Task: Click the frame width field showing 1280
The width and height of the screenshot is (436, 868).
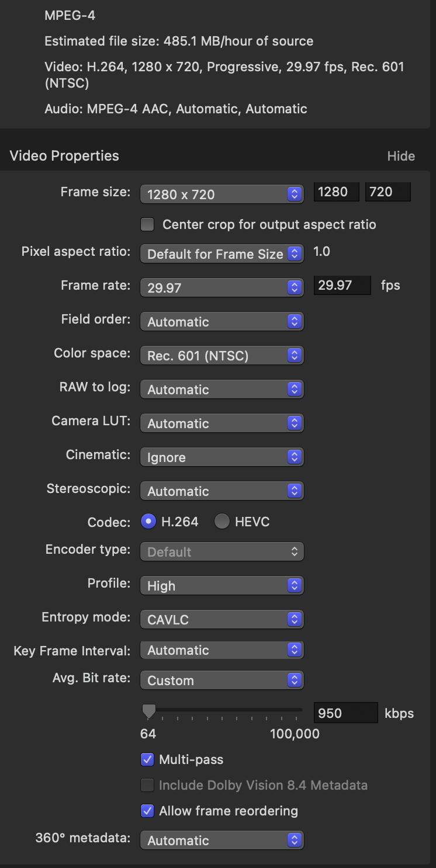Action: click(336, 192)
